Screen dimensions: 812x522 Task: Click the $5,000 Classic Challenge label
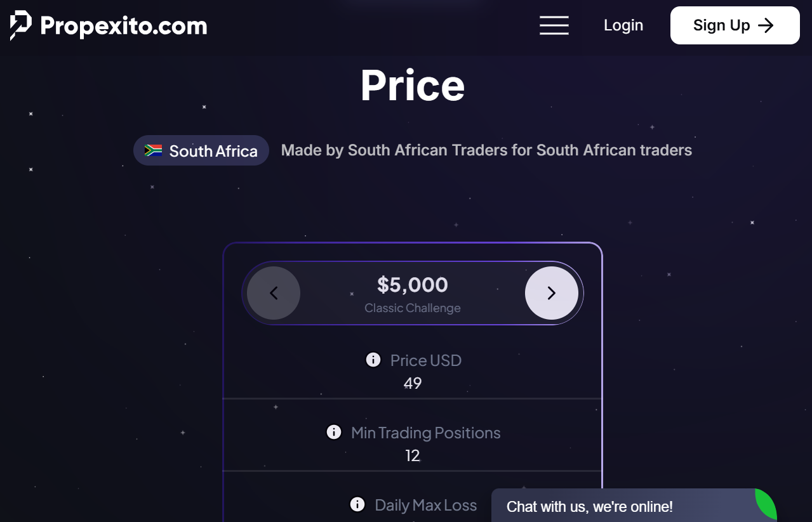pyautogui.click(x=413, y=294)
